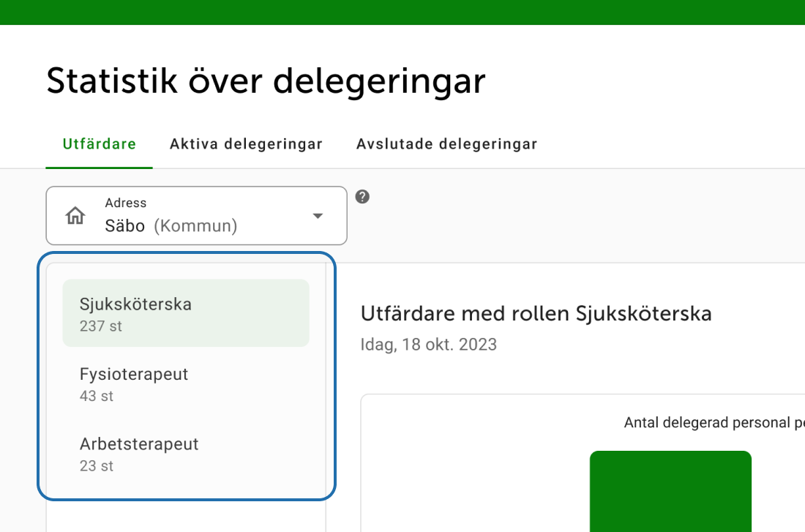This screenshot has width=805, height=532.
Task: Select Fysioterapeut role with 43 st
Action: 186,383
